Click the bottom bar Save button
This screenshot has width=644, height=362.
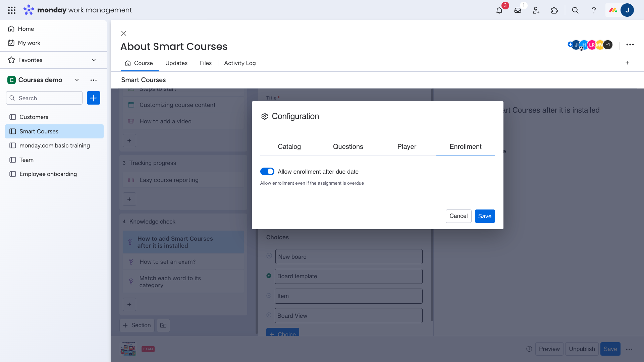610,349
